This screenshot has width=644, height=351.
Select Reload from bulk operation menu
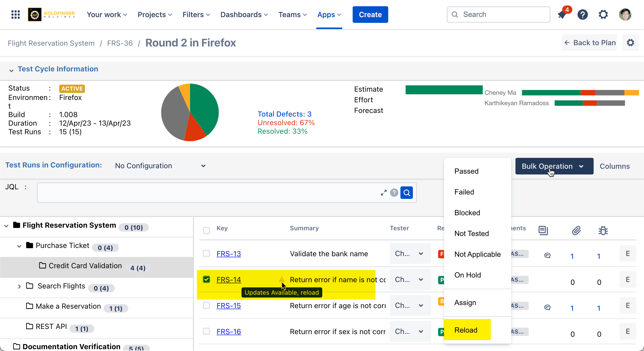pyautogui.click(x=466, y=330)
